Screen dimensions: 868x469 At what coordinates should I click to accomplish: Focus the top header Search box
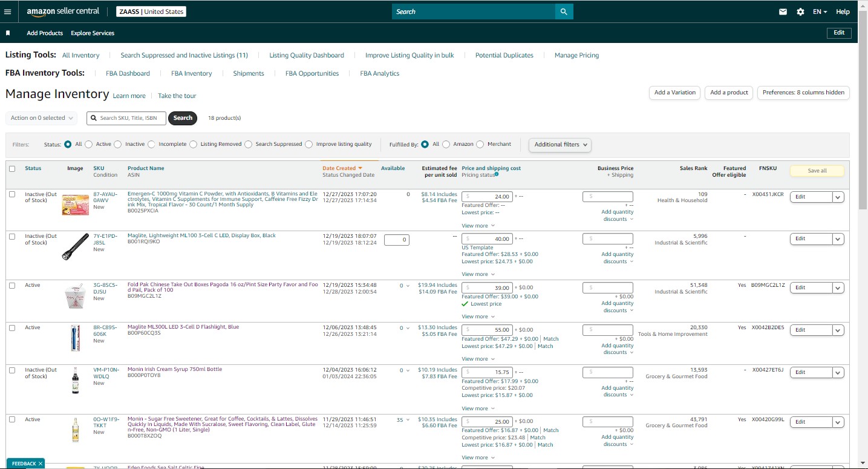tap(473, 11)
